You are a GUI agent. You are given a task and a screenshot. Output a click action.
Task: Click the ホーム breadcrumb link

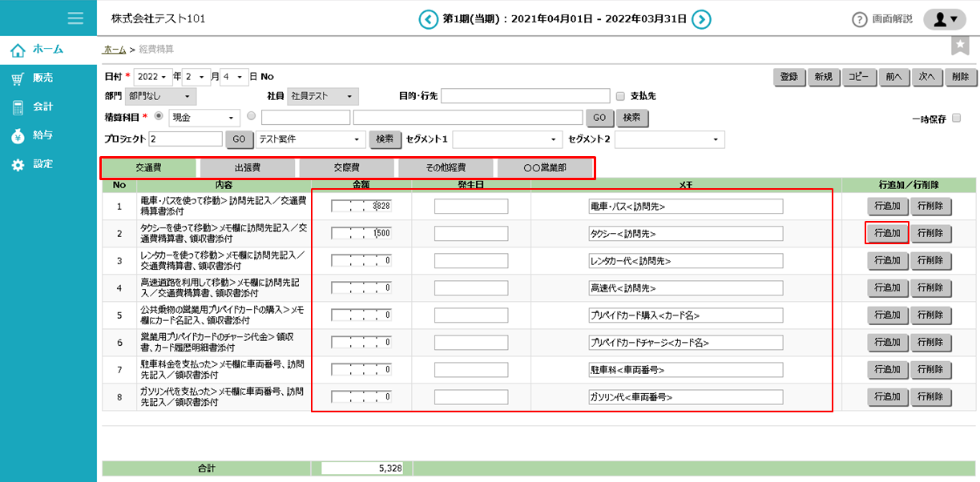tap(115, 50)
